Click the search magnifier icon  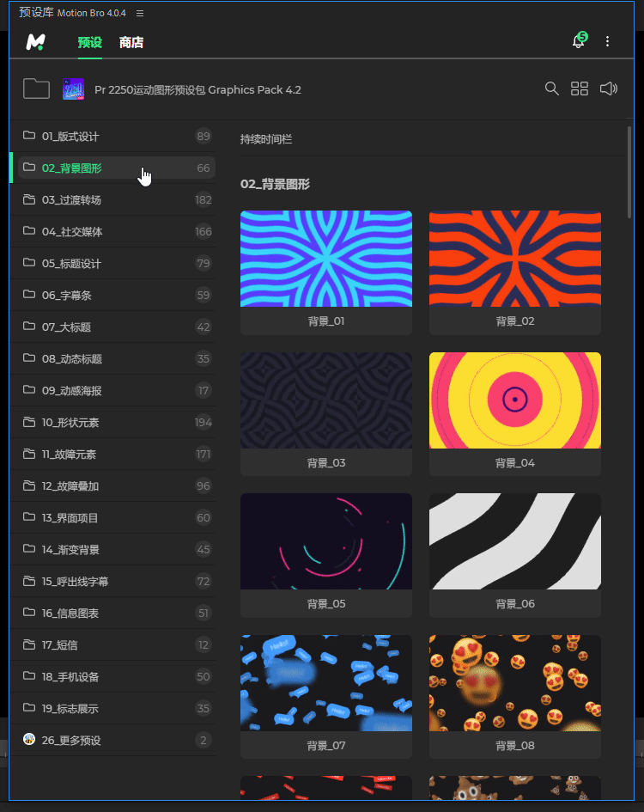[x=551, y=89]
